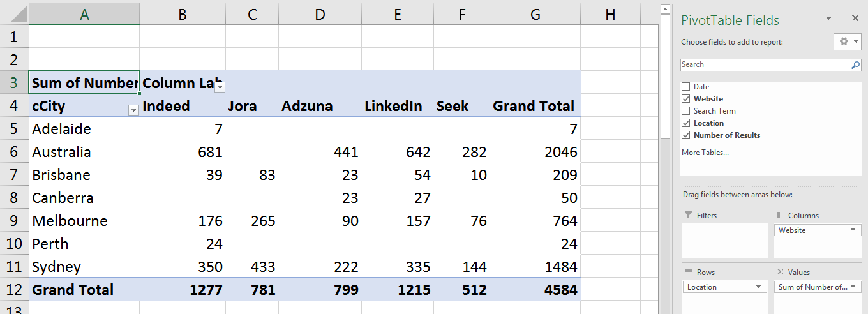The height and width of the screenshot is (314, 868).
Task: Click the empty Filters drop area box
Action: point(724,241)
